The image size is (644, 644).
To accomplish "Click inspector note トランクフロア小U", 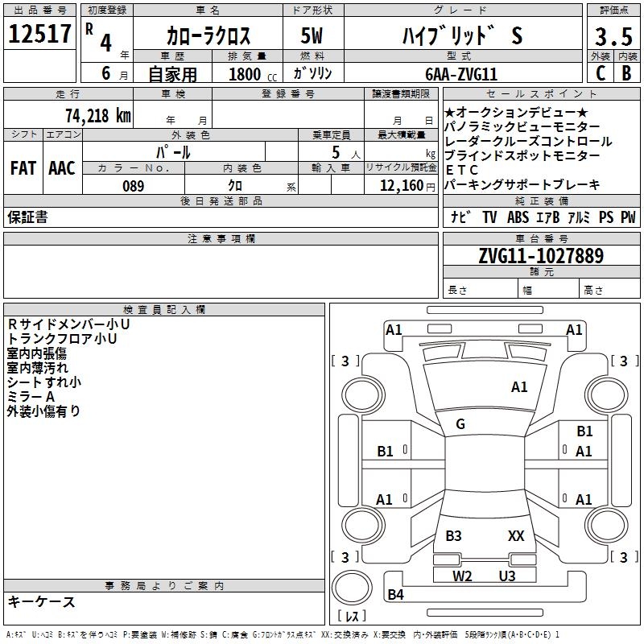I will point(62,339).
